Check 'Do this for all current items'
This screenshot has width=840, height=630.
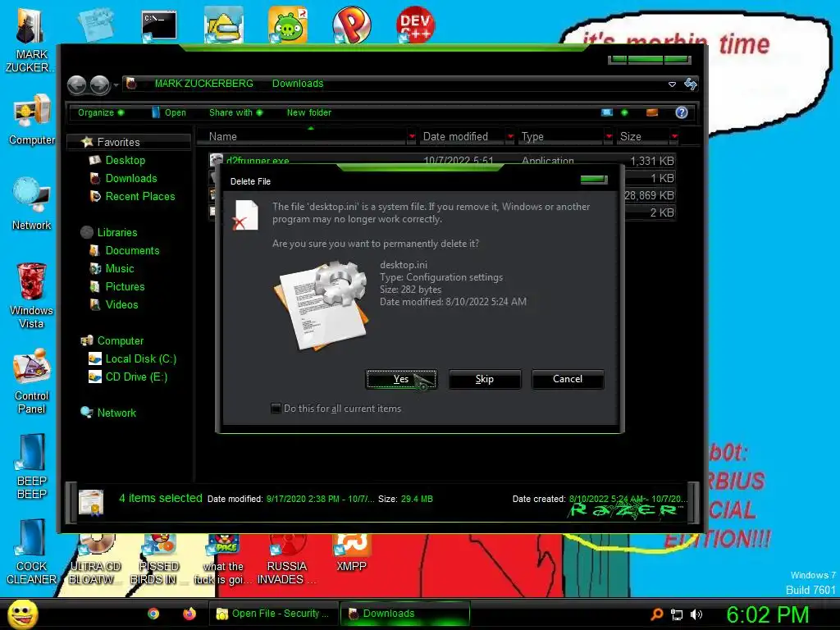[x=276, y=409]
